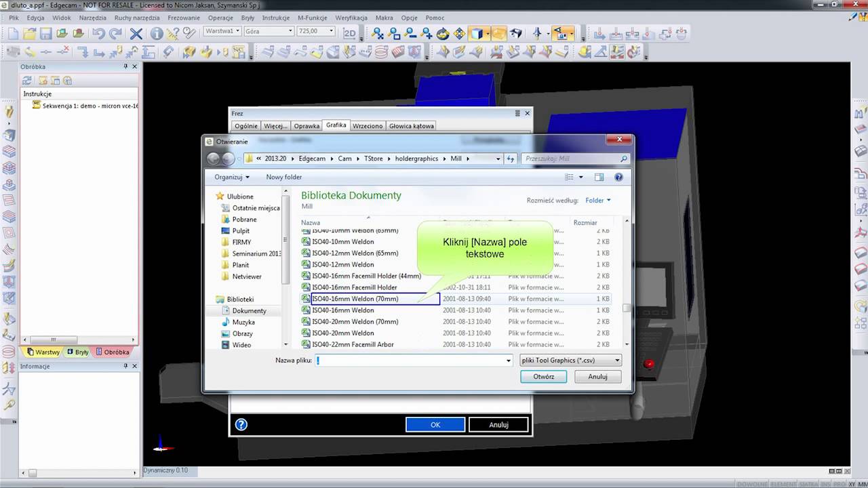Switch to the Głowica kątowa tab
The height and width of the screenshot is (488, 868).
point(412,126)
